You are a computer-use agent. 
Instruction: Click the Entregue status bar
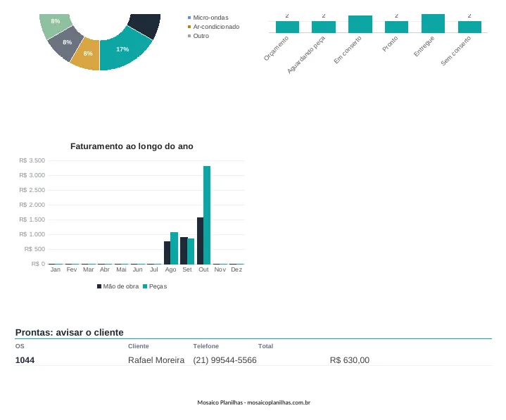point(433,23)
